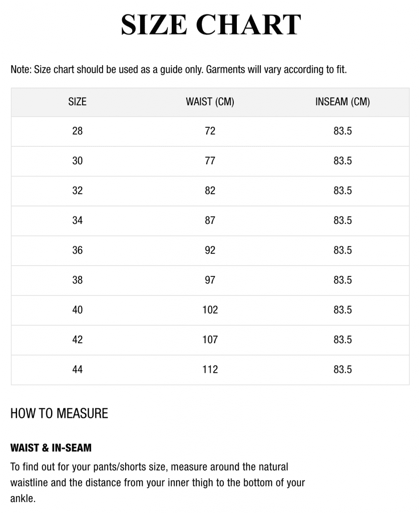
Task: Click the HOW TO MEASURE heading
Action: (x=59, y=413)
